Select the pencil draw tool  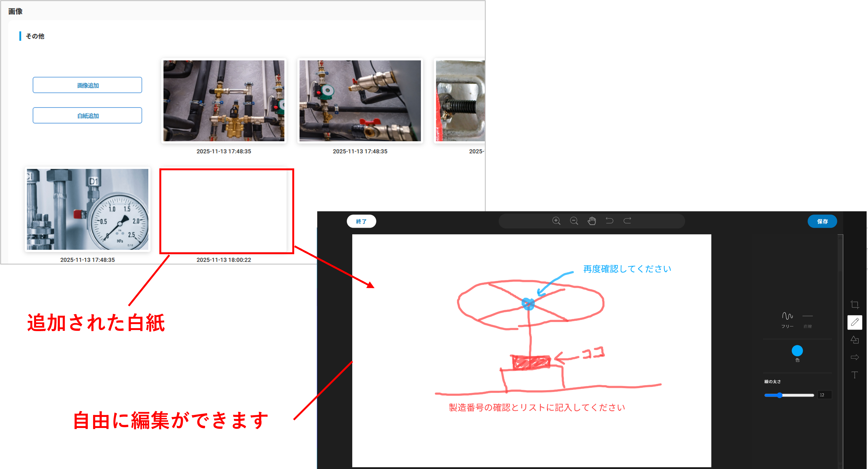[x=855, y=322]
